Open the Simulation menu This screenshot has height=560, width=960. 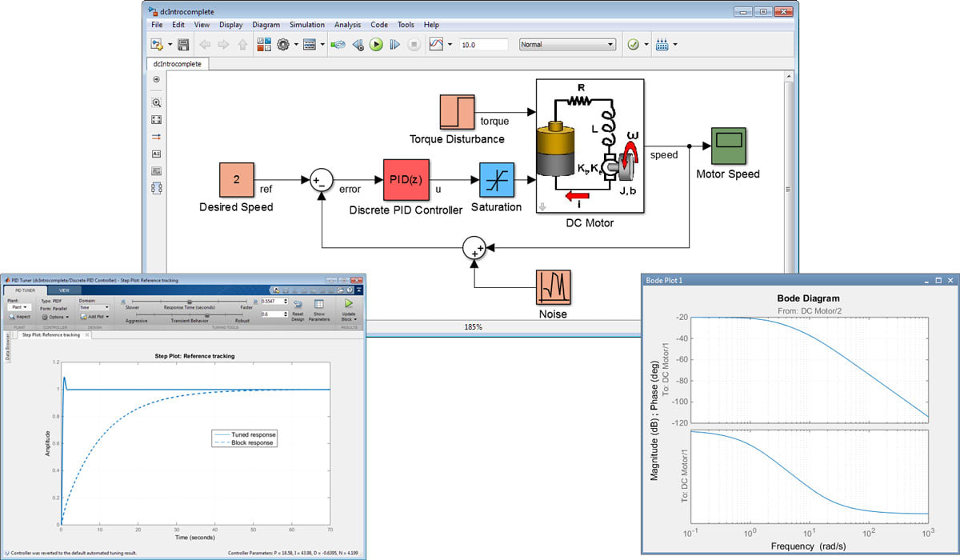[307, 25]
